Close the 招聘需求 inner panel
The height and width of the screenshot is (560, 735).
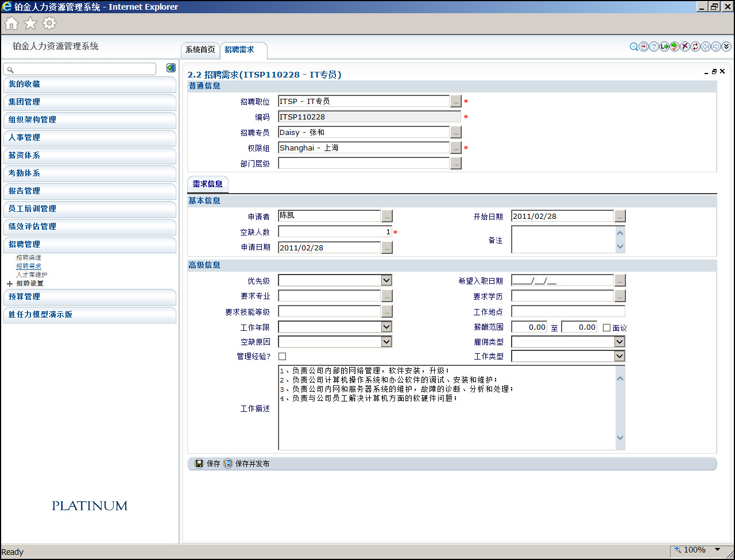click(x=722, y=72)
